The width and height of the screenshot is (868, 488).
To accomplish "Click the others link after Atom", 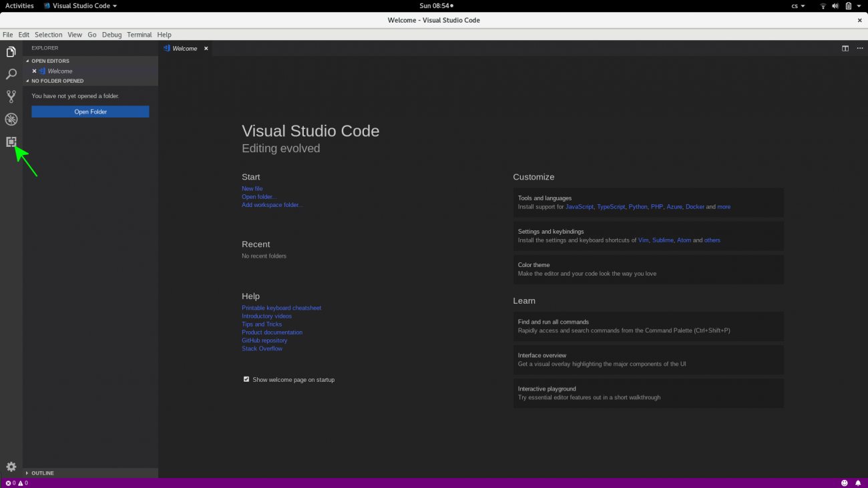I will (712, 240).
